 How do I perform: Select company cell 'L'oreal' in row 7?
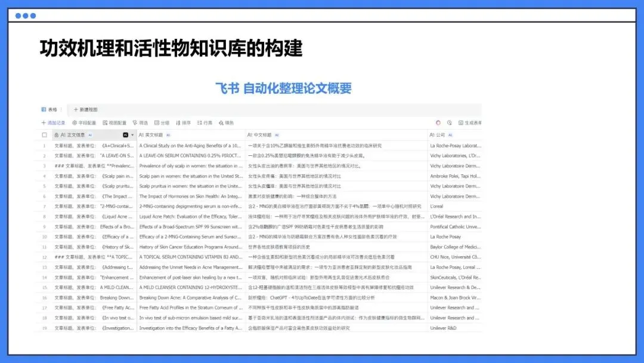454,207
